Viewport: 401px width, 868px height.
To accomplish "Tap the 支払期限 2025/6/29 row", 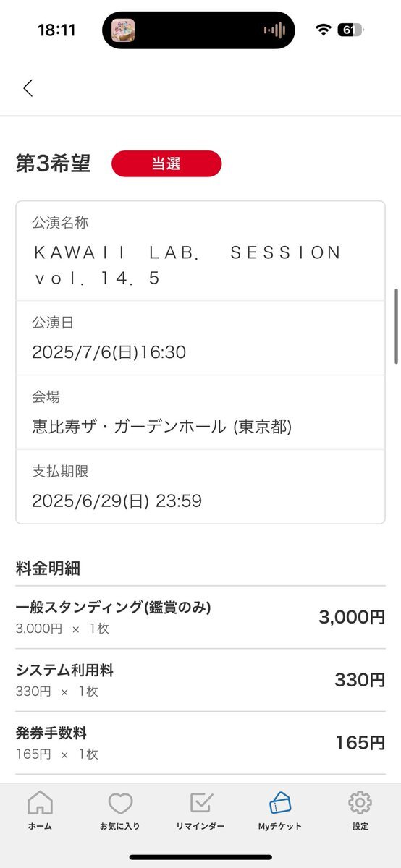I will pos(200,486).
